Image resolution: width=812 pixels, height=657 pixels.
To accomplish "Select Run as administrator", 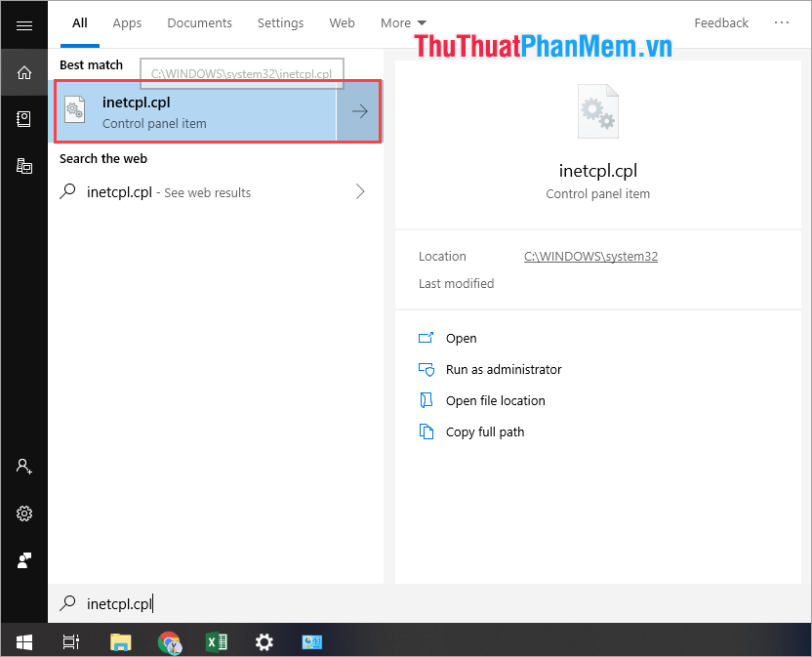I will pos(504,369).
